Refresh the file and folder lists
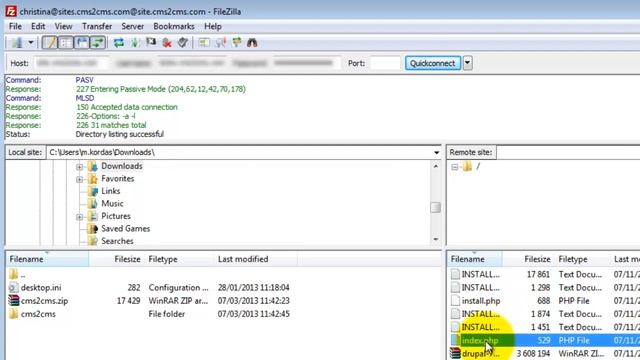The image size is (640, 360). (119, 42)
